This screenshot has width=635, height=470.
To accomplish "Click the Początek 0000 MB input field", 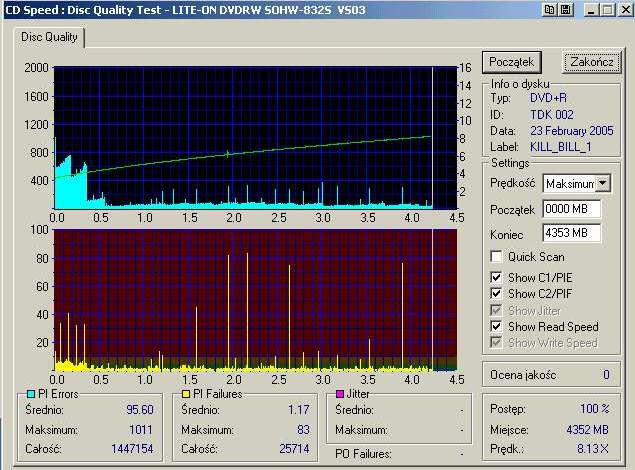I will point(571,209).
